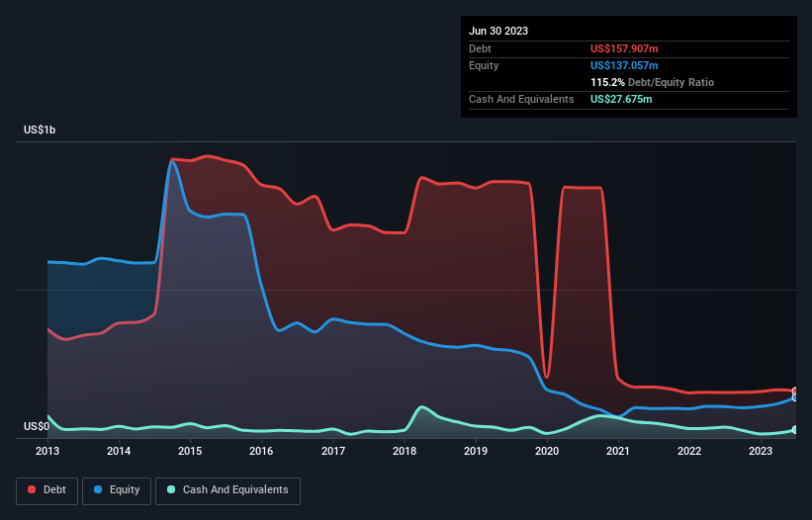
Task: Toggle the Debt series legend button
Action: pyautogui.click(x=47, y=490)
